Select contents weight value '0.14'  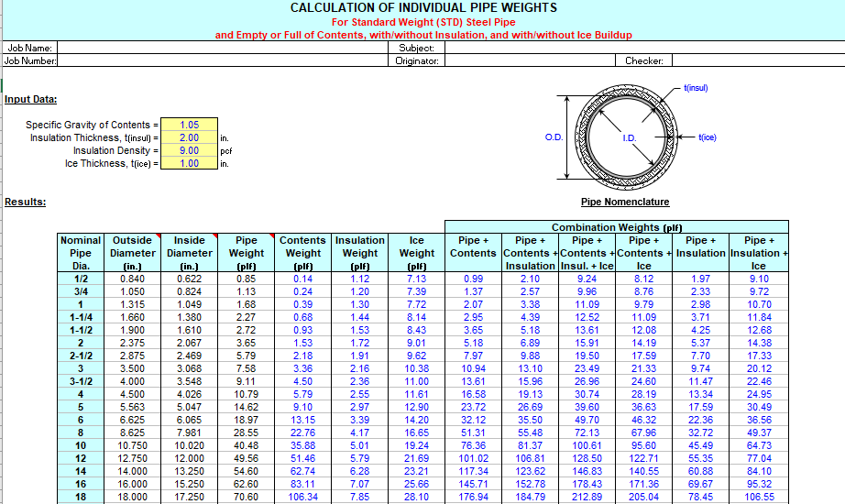click(x=302, y=279)
